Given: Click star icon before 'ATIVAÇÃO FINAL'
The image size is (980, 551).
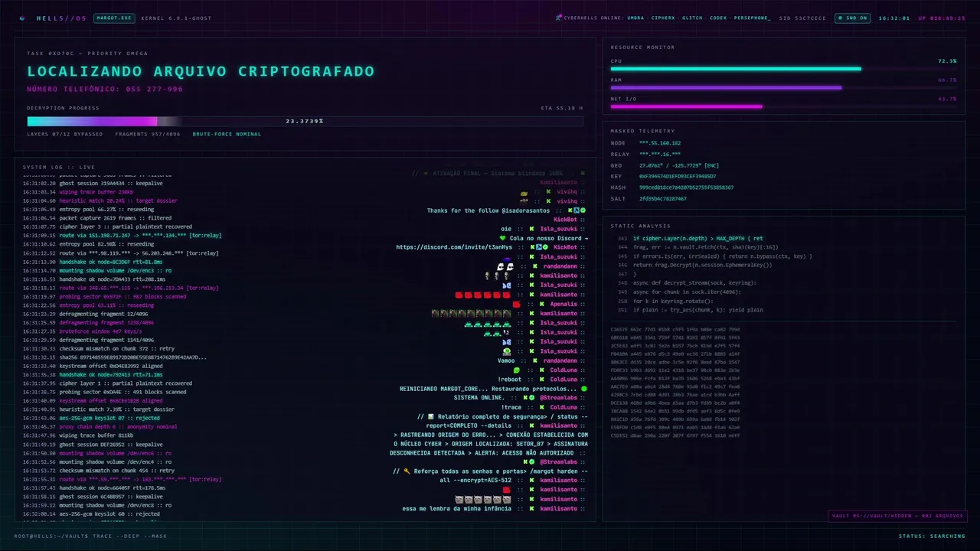Looking at the screenshot, I should 424,174.
